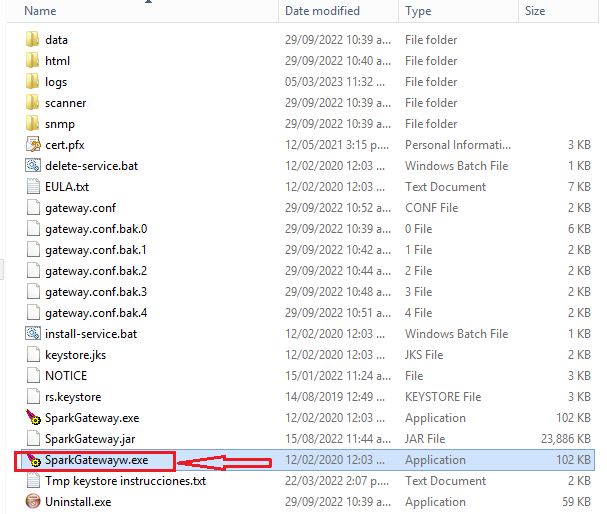Click the Tmp keystore instrucciones.txt icon
Image resolution: width=607 pixels, height=514 pixels.
coord(33,481)
